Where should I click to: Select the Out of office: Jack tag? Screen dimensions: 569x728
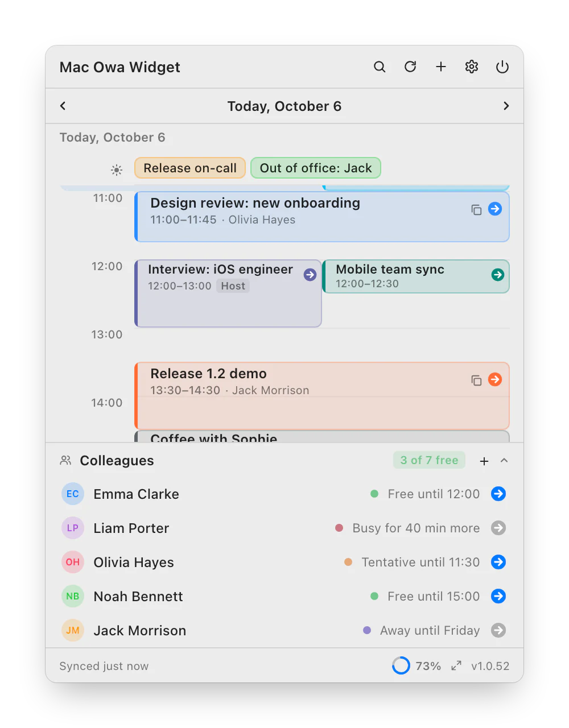[316, 168]
